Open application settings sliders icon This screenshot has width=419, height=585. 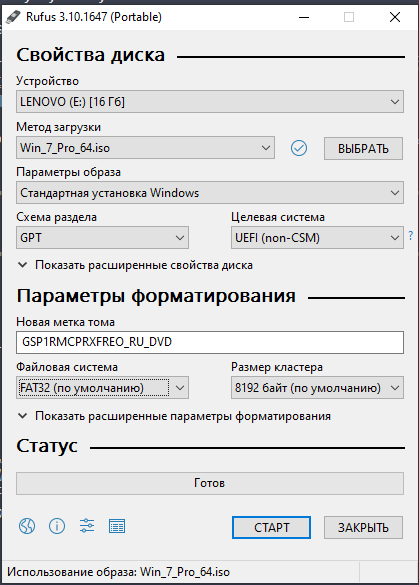click(87, 526)
